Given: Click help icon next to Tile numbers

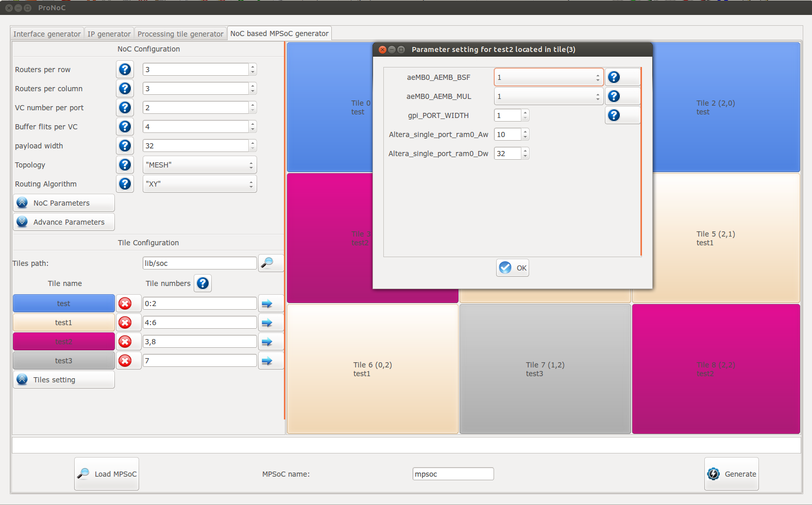Looking at the screenshot, I should tap(203, 283).
